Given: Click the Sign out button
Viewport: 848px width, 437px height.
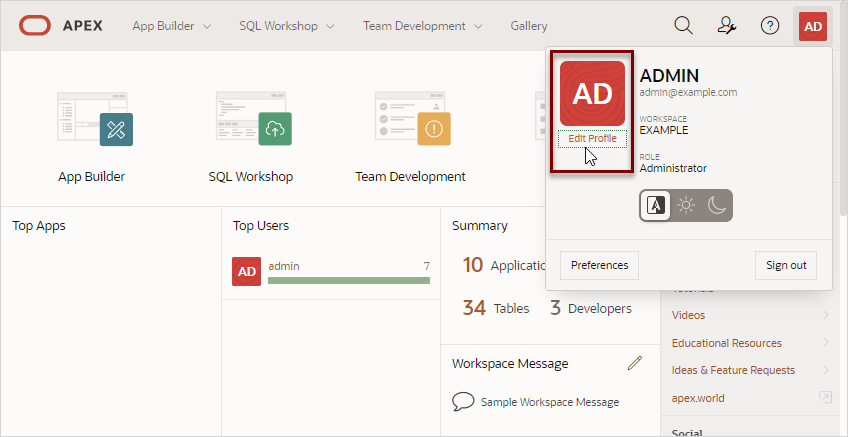Looking at the screenshot, I should pos(786,265).
